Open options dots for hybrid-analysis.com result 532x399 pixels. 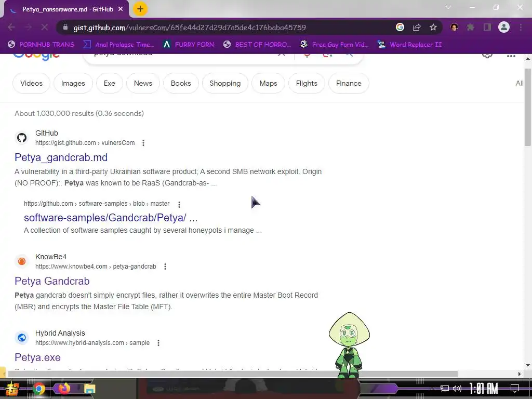point(158,343)
